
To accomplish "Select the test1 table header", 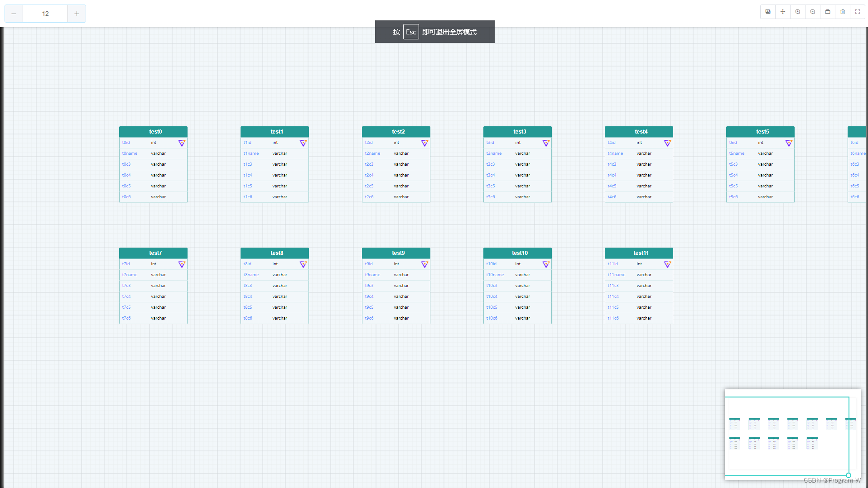I will pyautogui.click(x=275, y=132).
